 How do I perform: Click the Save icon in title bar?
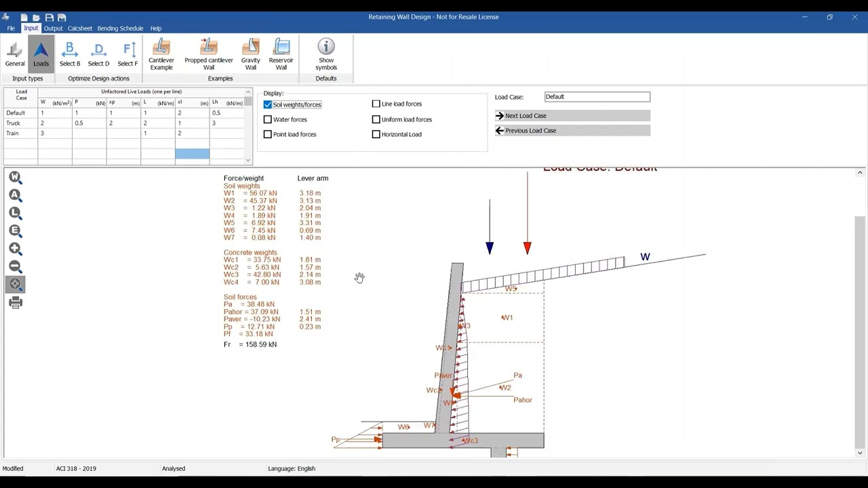pyautogui.click(x=49, y=17)
